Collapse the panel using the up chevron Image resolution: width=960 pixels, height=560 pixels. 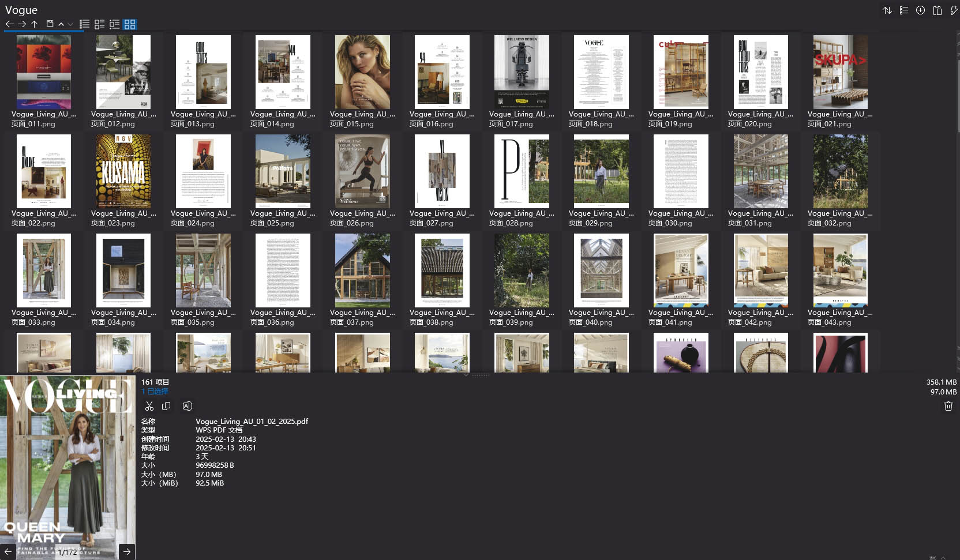[x=60, y=24]
